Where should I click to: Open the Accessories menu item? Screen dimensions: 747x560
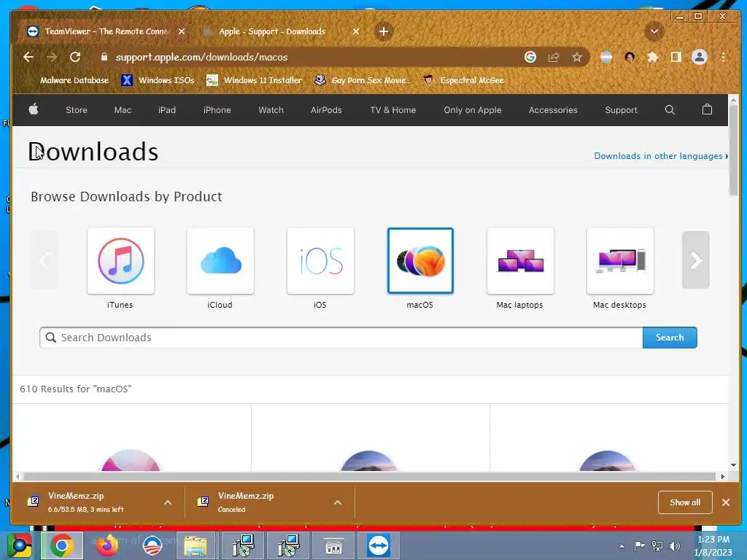[553, 110]
